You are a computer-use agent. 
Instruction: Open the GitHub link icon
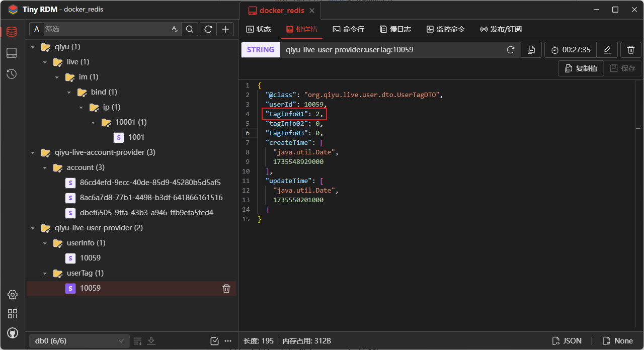pos(13,333)
